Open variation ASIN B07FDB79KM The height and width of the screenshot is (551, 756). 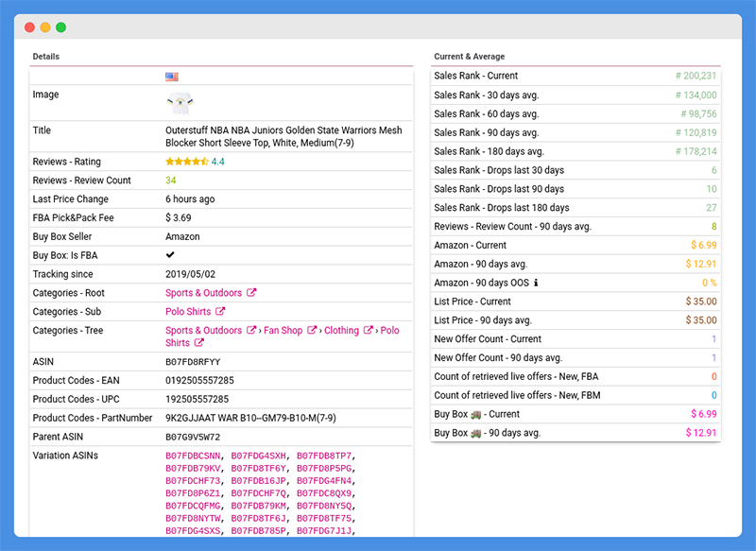[258, 507]
